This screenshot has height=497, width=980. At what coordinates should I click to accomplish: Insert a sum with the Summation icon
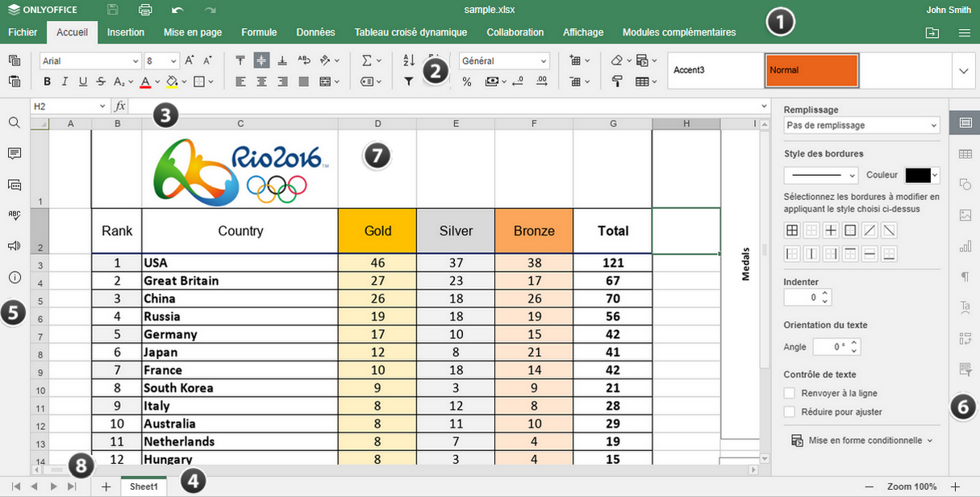(x=367, y=59)
